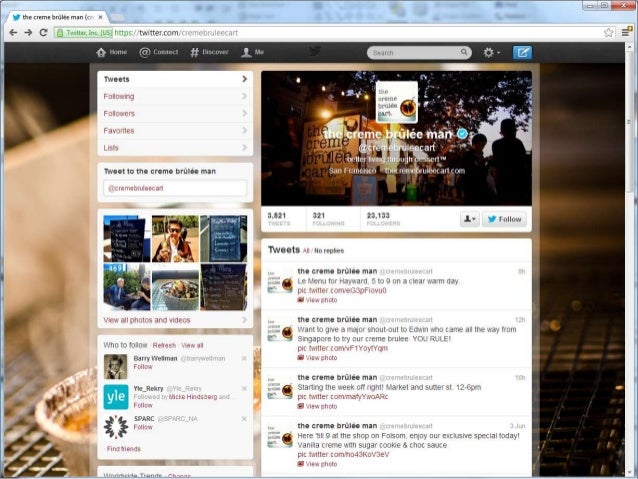638x479 pixels.
Task: Go back with the browser back arrow
Action: coord(13,33)
